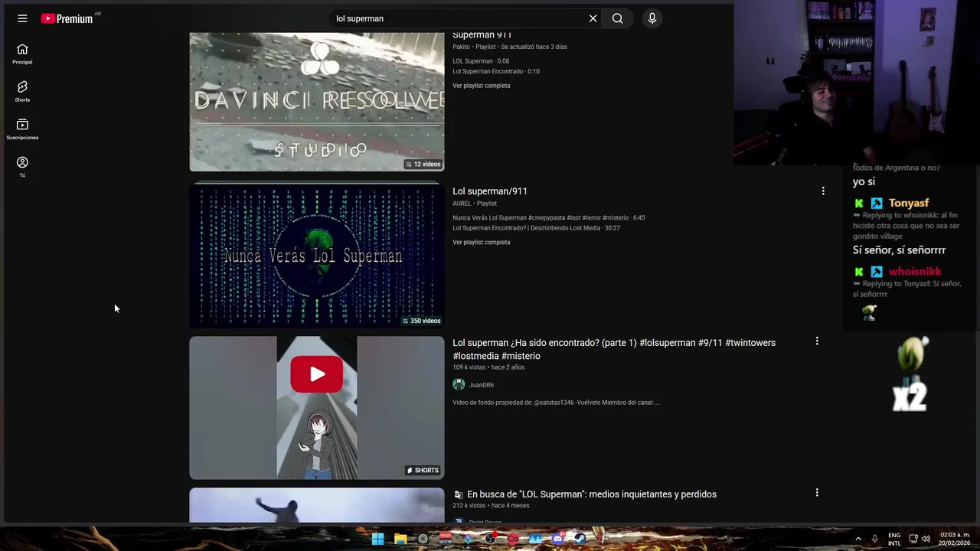Go to Principal home in sidebar
This screenshot has height=551, width=980.
pyautogui.click(x=22, y=54)
